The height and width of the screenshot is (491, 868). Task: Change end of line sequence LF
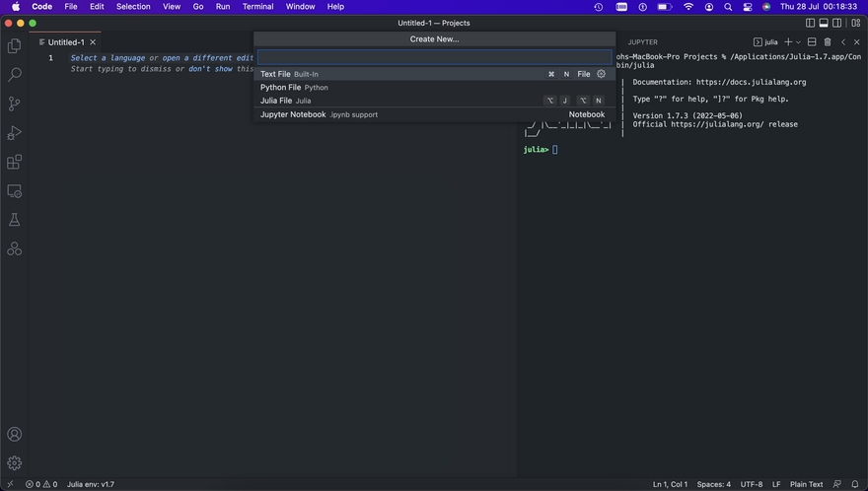[776, 484]
